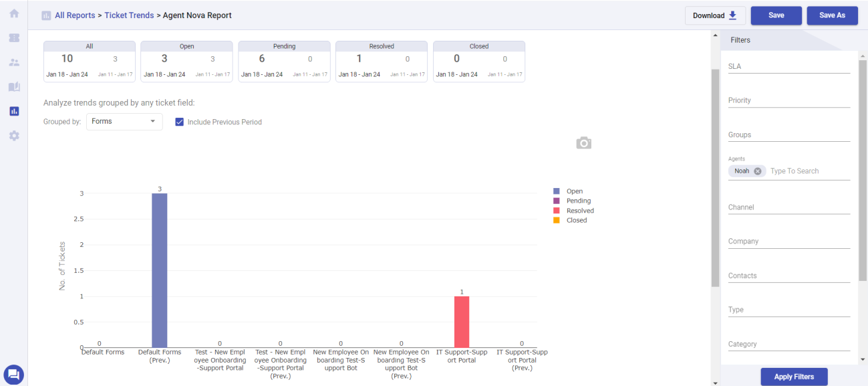
Task: Open the Channel filter field
Action: [x=789, y=207]
